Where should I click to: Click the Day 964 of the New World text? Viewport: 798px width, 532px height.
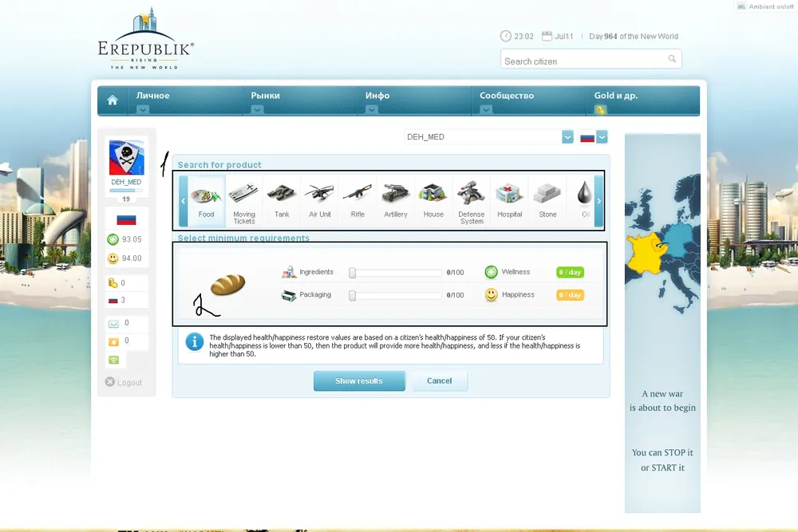(x=634, y=36)
